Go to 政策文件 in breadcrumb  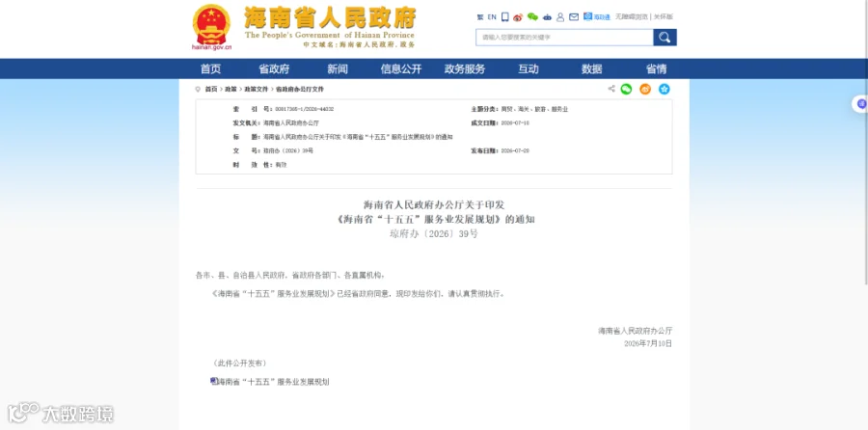[x=257, y=89]
